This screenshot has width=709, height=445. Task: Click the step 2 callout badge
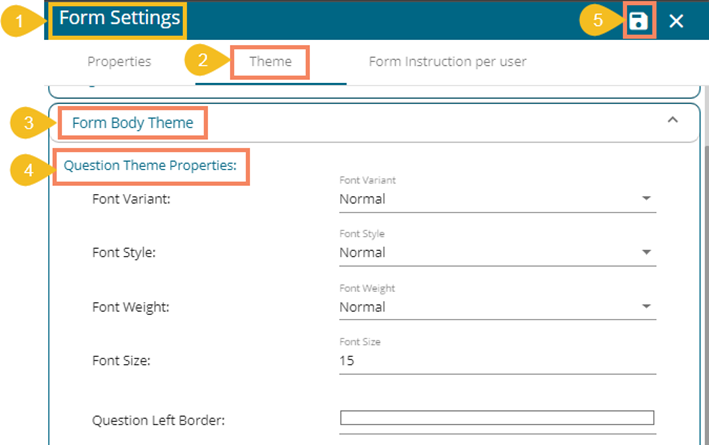pos(203,61)
